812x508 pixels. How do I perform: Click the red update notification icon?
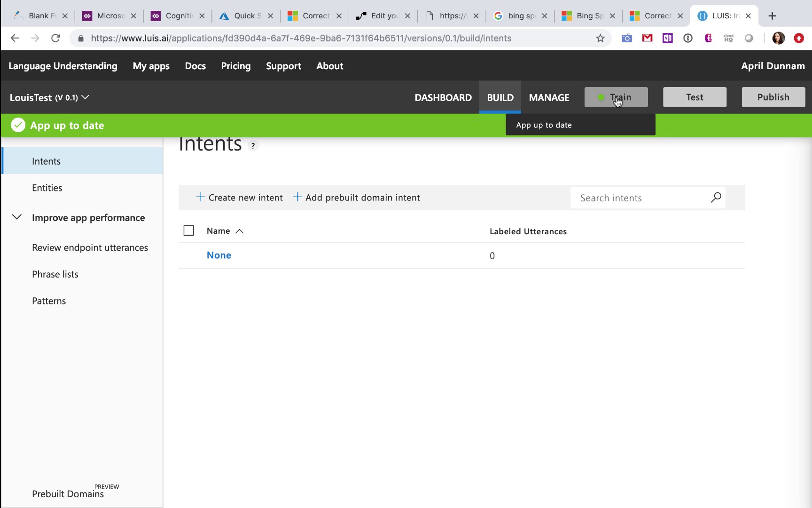[x=799, y=38]
